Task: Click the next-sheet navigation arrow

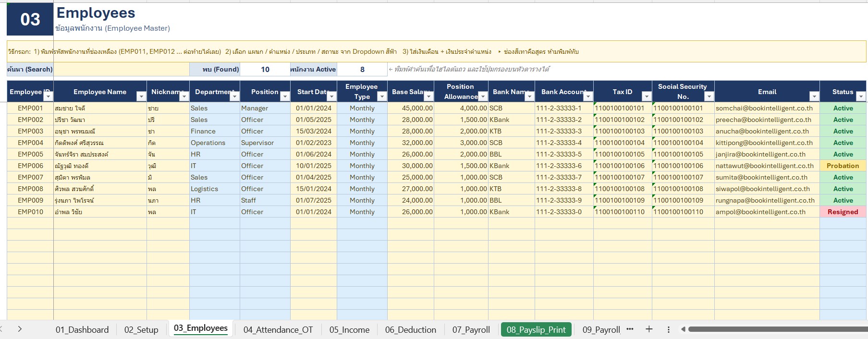Action: (20, 329)
